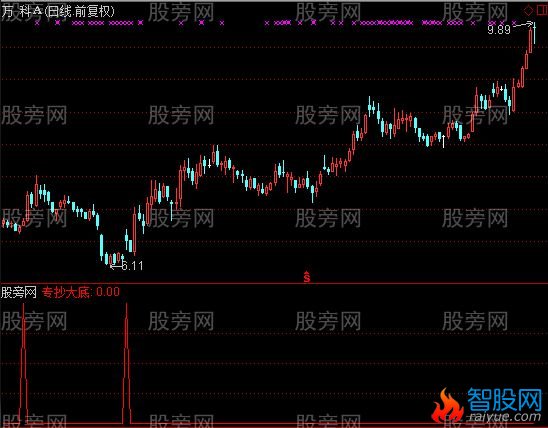Click the latest candlestick, under the 9.89 arrow

click(x=534, y=33)
